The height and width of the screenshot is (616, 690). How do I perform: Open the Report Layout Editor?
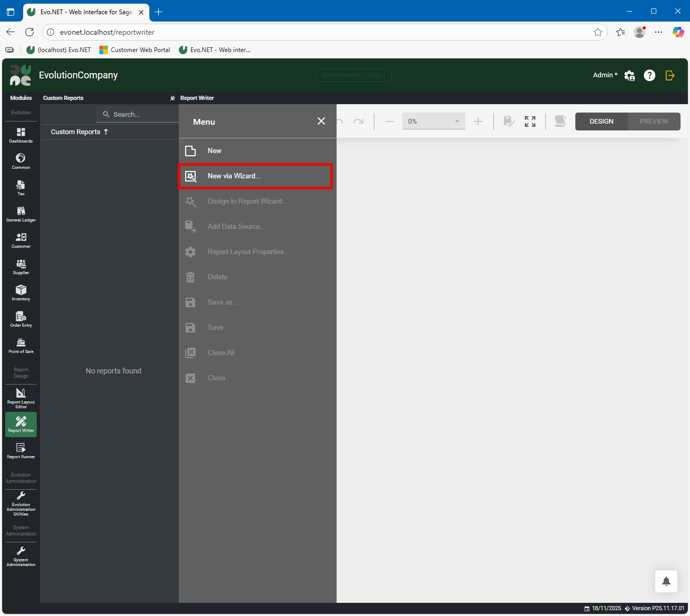coord(21,398)
